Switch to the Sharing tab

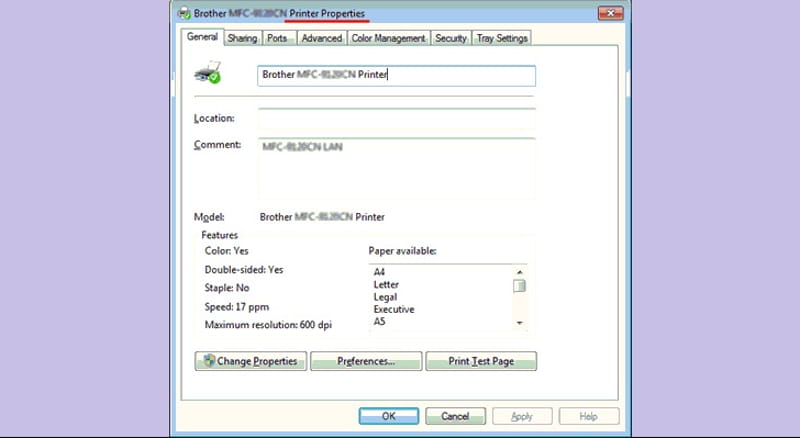pyautogui.click(x=242, y=38)
